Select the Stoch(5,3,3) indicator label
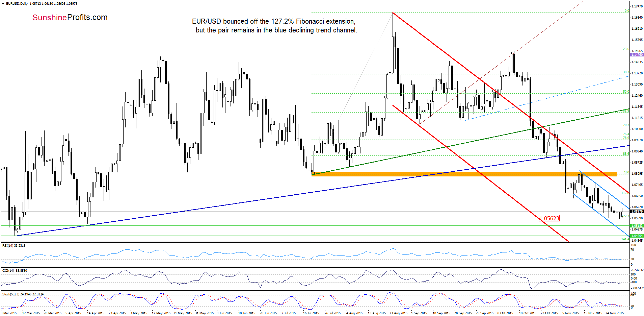The width and height of the screenshot is (644, 316). [x=23, y=294]
